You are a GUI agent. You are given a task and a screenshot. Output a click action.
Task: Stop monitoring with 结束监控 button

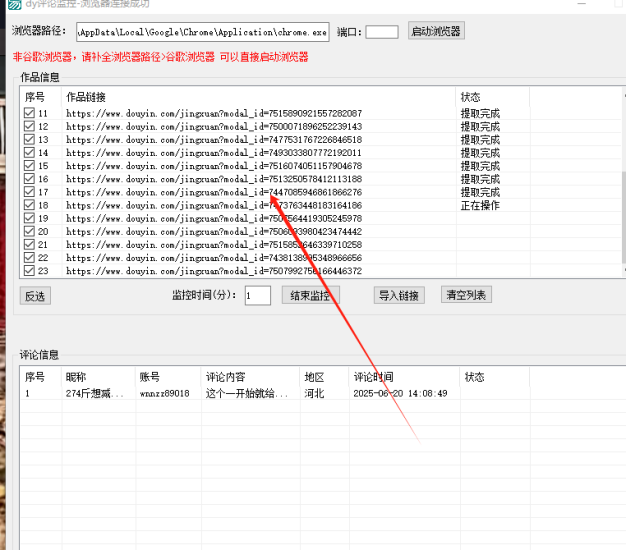(311, 296)
